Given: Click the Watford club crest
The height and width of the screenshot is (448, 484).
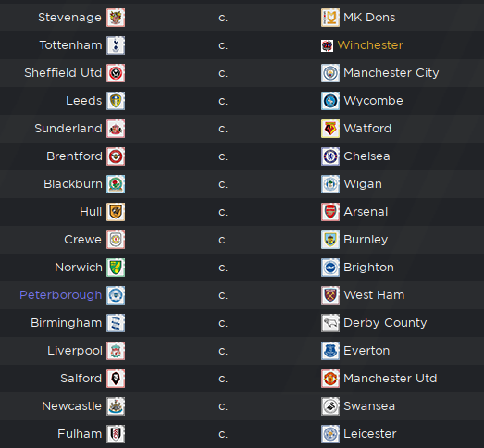Looking at the screenshot, I should [330, 129].
